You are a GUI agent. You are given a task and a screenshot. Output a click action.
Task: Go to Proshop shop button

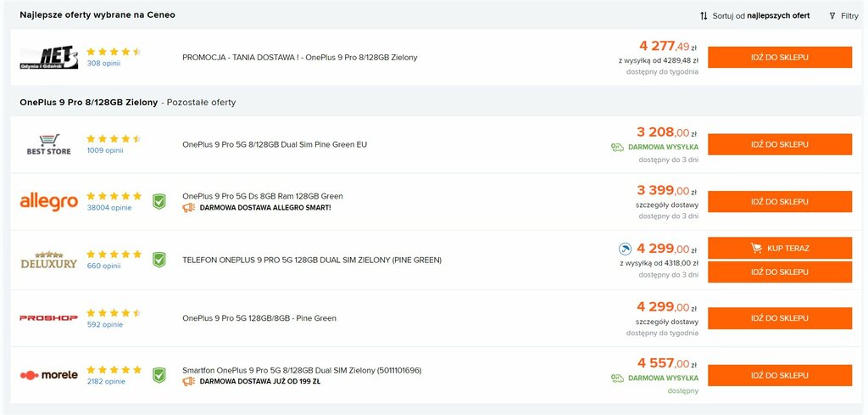click(780, 318)
